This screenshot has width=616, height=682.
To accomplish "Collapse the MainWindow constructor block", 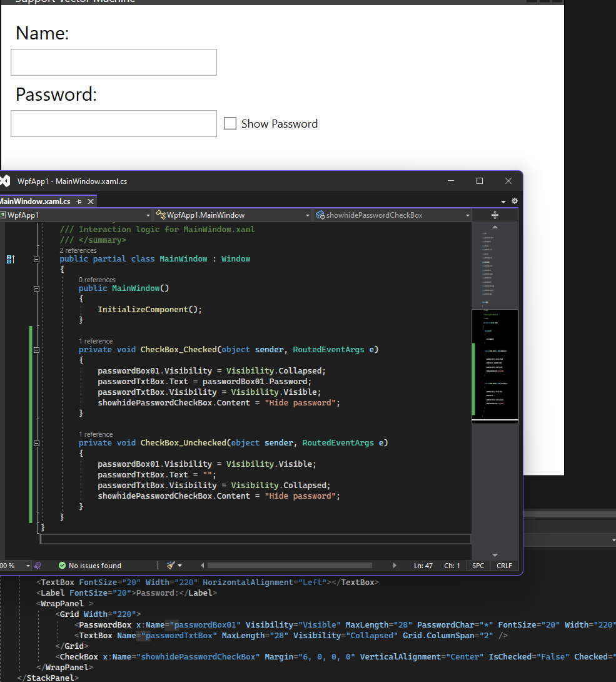I will pos(36,289).
